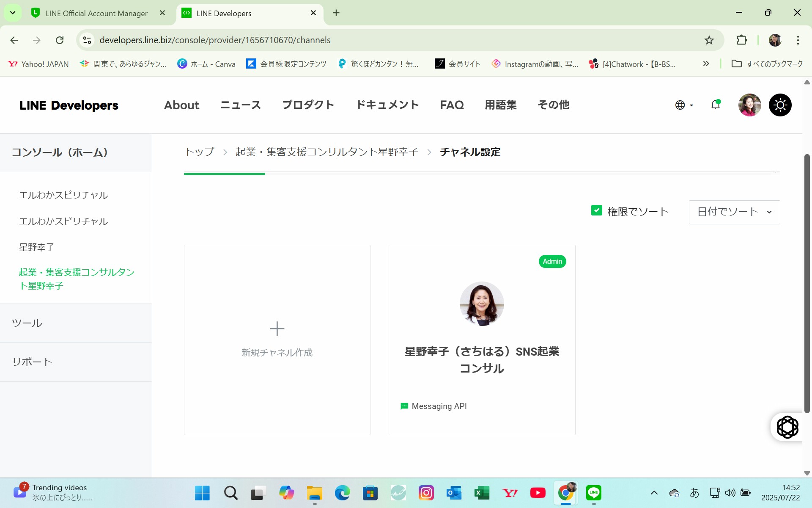Image resolution: width=812 pixels, height=508 pixels.
Task: Open 会員サイト bookmark
Action: (458, 64)
